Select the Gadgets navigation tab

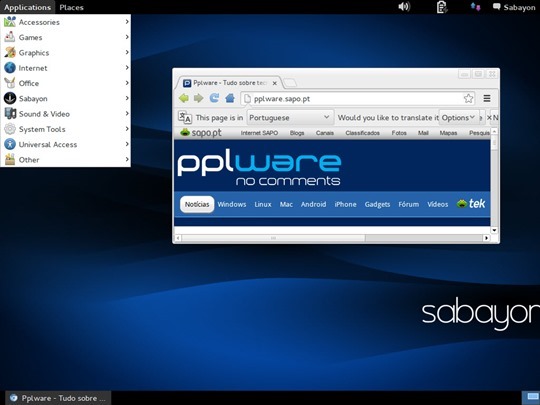[377, 205]
